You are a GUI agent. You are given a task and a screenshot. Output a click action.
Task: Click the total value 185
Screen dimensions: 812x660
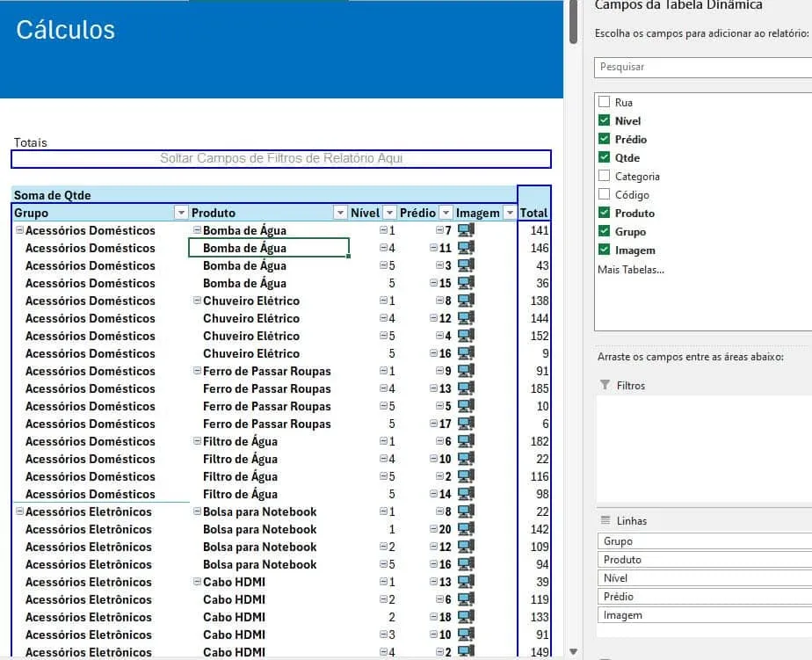click(x=540, y=388)
